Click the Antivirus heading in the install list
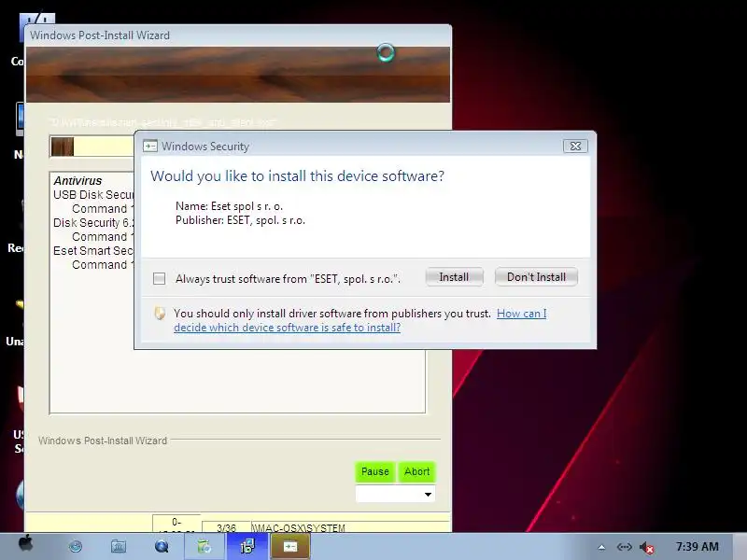The height and width of the screenshot is (560, 747). pos(78,181)
